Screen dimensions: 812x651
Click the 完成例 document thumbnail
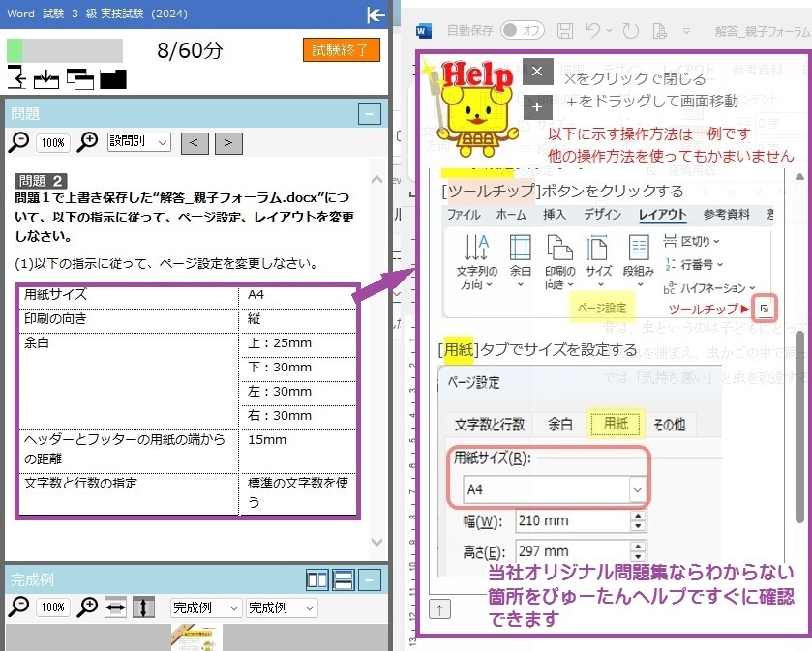[x=196, y=637]
